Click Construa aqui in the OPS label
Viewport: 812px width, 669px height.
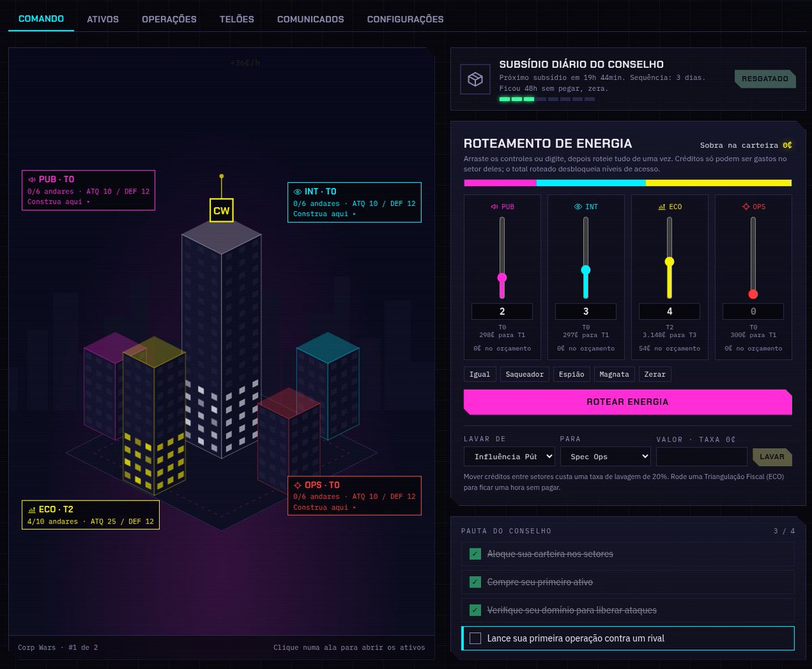(x=324, y=507)
